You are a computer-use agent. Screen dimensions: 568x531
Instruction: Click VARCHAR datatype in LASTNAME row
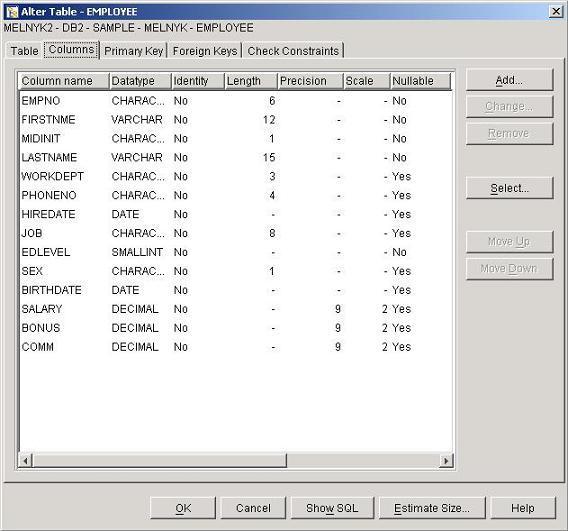tap(137, 158)
